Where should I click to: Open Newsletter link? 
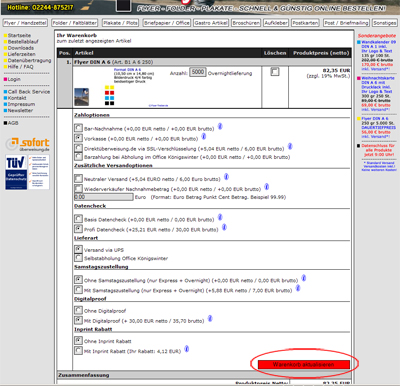[20, 110]
